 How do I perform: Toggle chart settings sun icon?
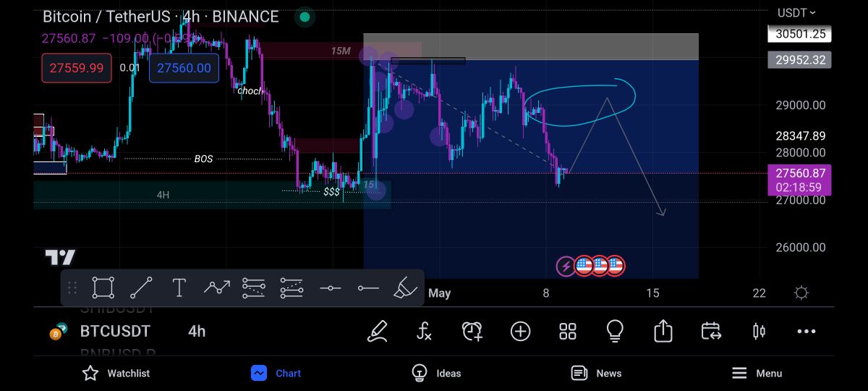[x=801, y=293]
